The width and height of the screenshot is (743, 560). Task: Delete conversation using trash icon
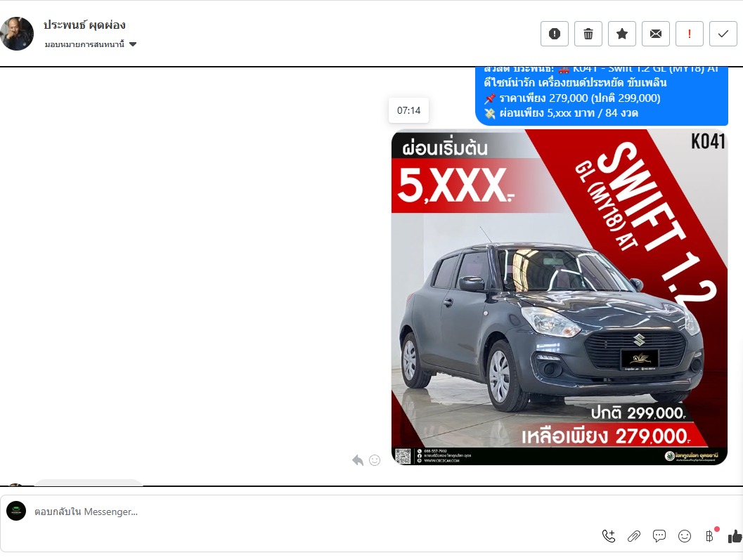[x=588, y=34]
